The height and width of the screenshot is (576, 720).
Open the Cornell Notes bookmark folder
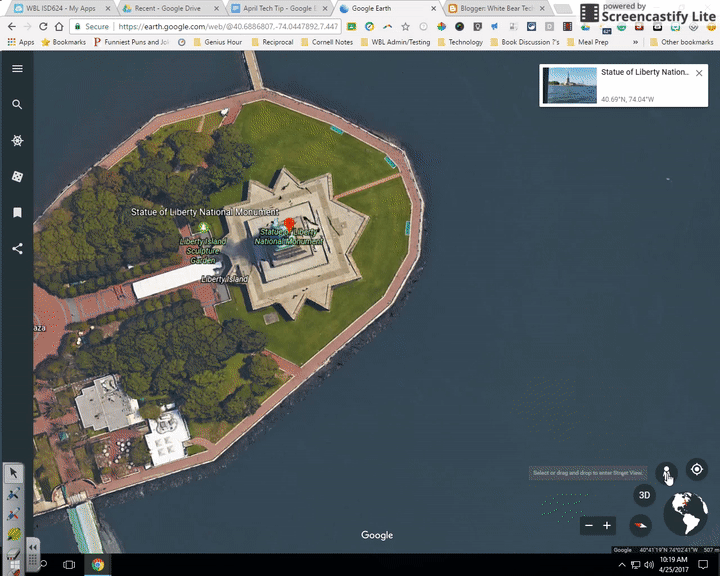(327, 42)
